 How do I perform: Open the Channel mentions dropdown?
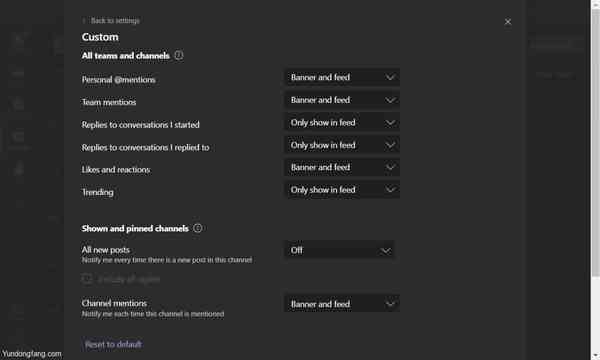pyautogui.click(x=342, y=304)
